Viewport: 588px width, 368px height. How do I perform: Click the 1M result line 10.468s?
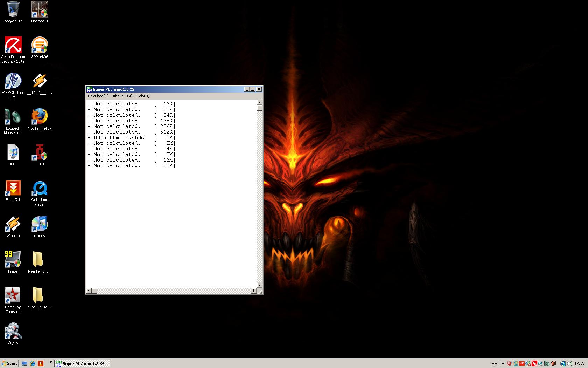(x=131, y=138)
